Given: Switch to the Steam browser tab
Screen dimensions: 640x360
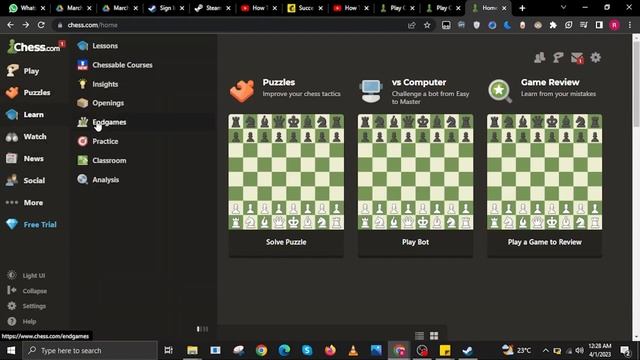Looking at the screenshot, I should [213, 8].
